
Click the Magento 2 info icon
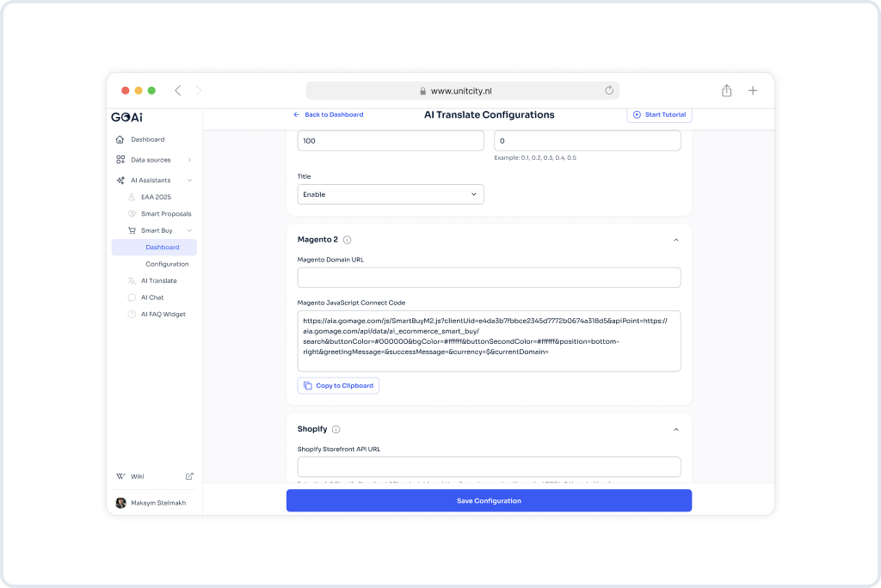point(348,240)
